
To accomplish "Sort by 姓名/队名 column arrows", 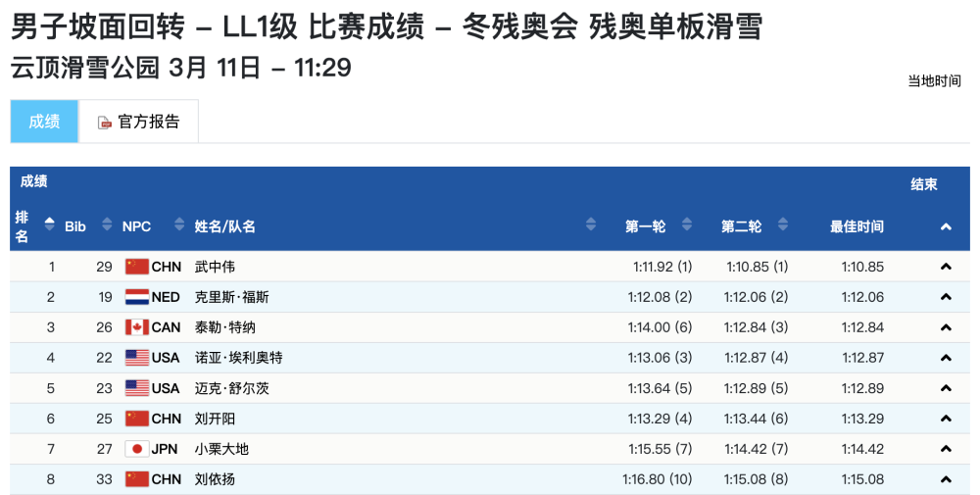I will [x=591, y=225].
